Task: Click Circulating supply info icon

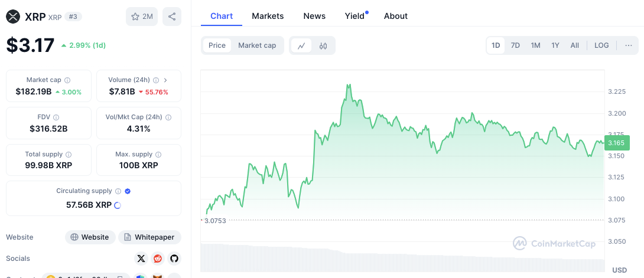Action: 118,191
